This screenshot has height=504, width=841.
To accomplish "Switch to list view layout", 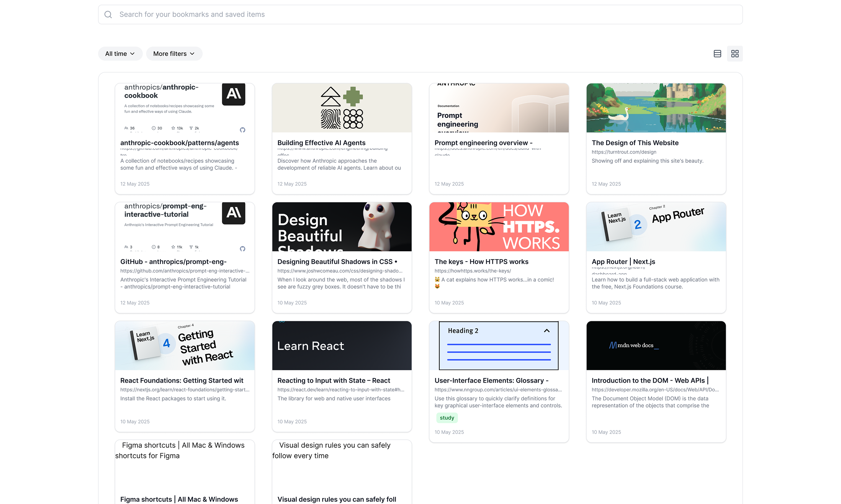I will click(x=717, y=54).
